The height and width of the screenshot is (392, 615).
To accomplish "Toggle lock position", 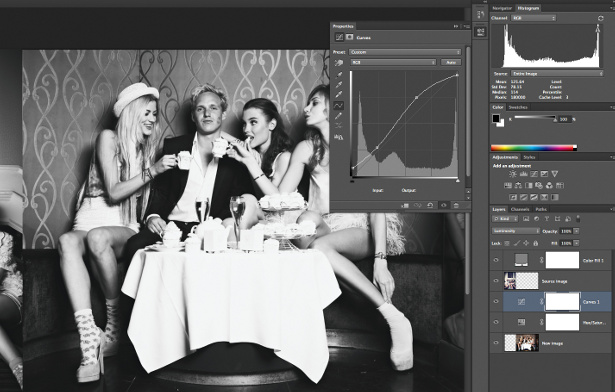I will coord(526,243).
